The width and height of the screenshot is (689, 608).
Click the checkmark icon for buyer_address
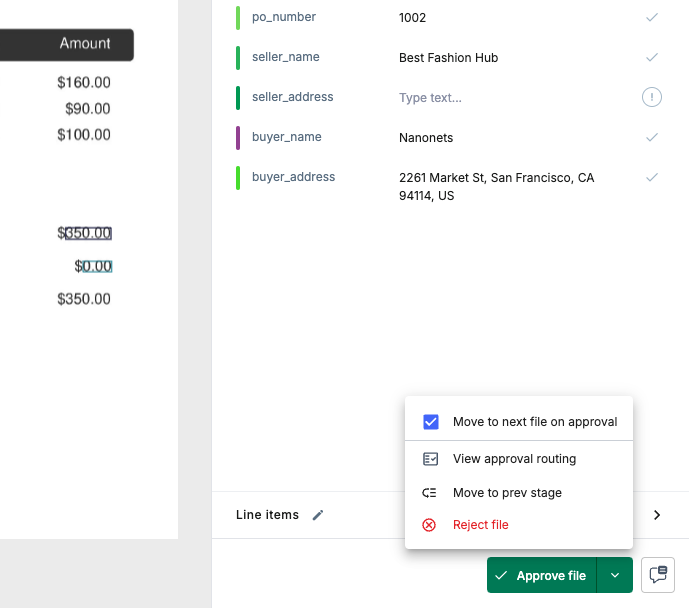[x=652, y=177]
